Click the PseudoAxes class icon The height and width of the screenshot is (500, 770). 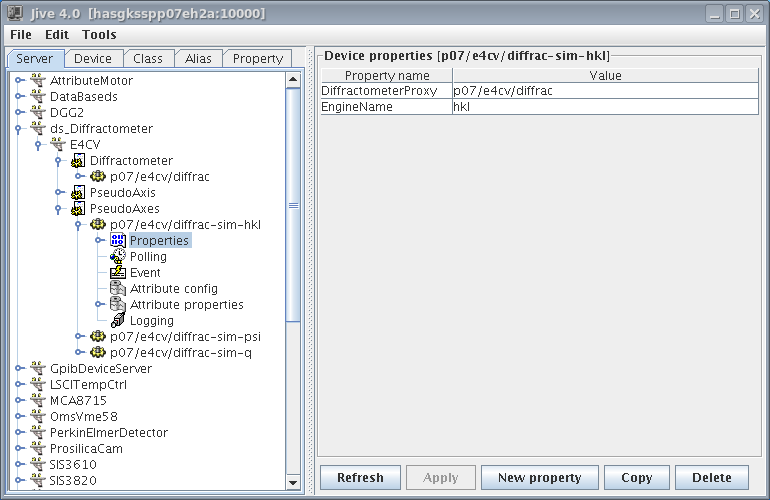tap(78, 208)
